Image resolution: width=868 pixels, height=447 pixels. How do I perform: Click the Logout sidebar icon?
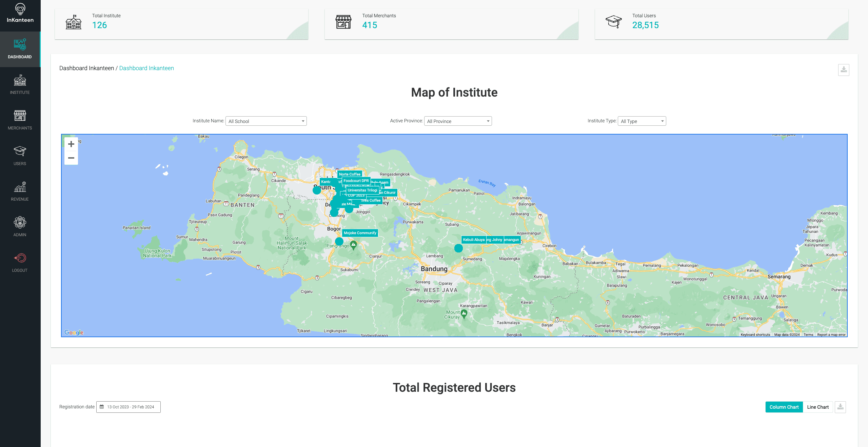pos(20,258)
